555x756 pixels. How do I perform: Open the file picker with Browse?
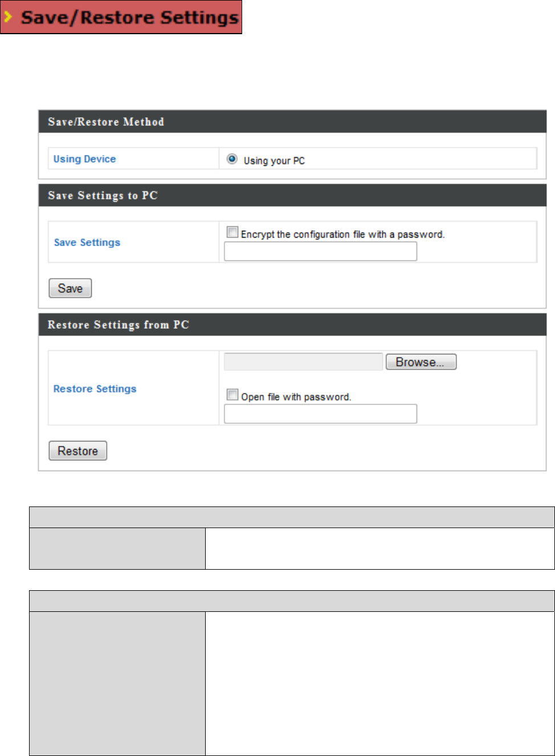(421, 362)
